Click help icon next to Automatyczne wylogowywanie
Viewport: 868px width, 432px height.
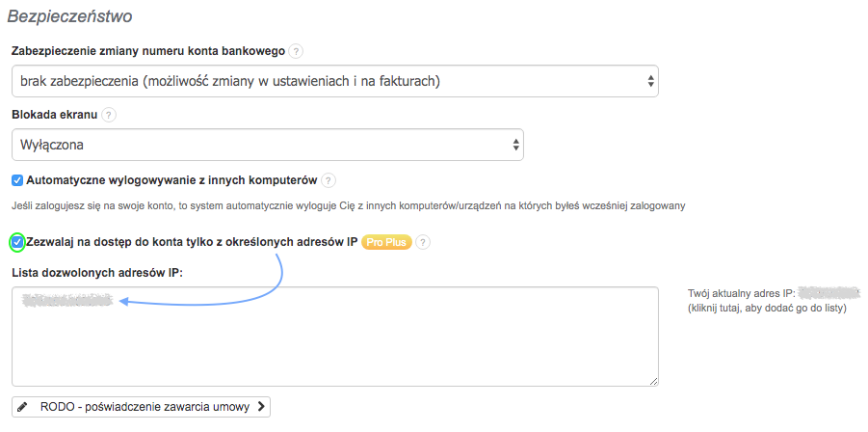[x=329, y=180]
